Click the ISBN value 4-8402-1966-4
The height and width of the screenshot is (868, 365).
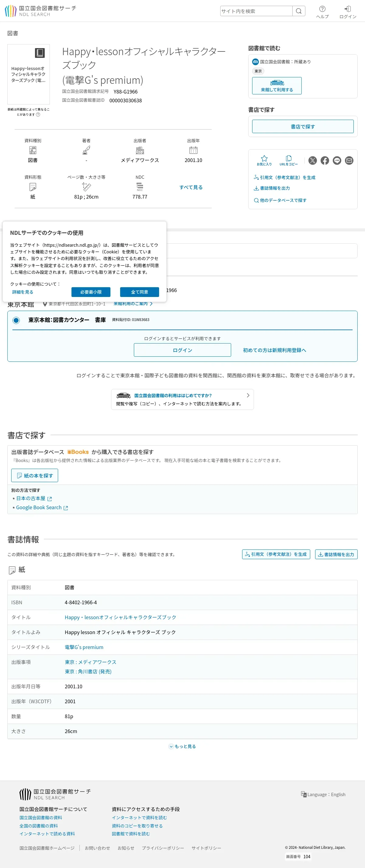click(81, 602)
